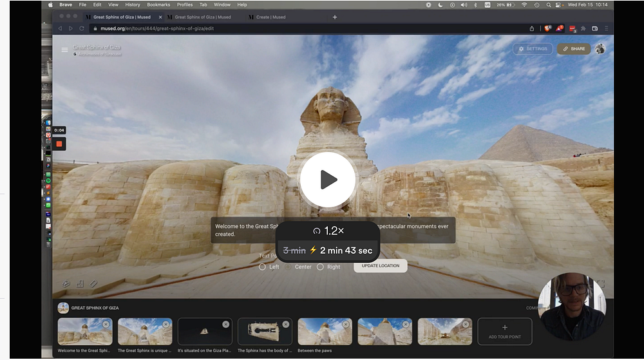Screen dimensions: 644x360
Task: Select the floor plan tool icon
Action: pyautogui.click(x=80, y=283)
